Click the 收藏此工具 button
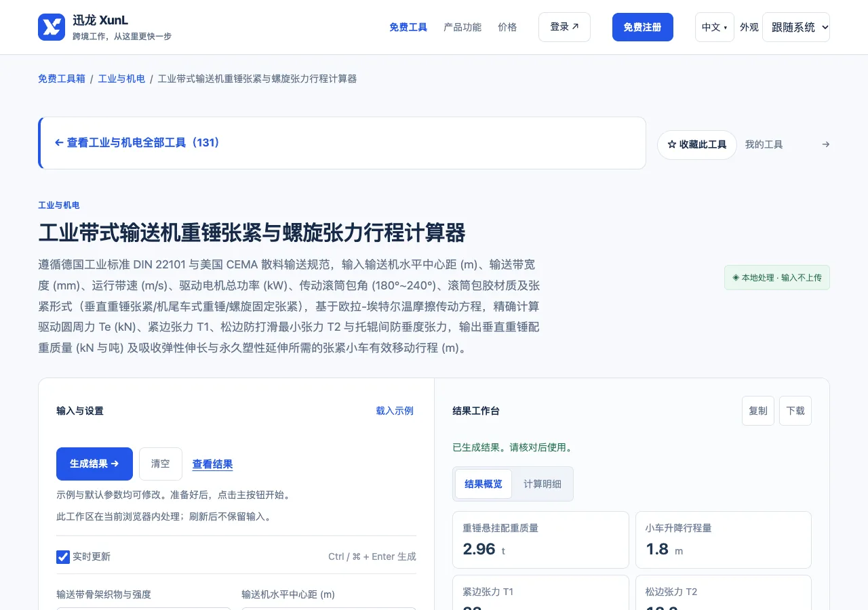 697,145
